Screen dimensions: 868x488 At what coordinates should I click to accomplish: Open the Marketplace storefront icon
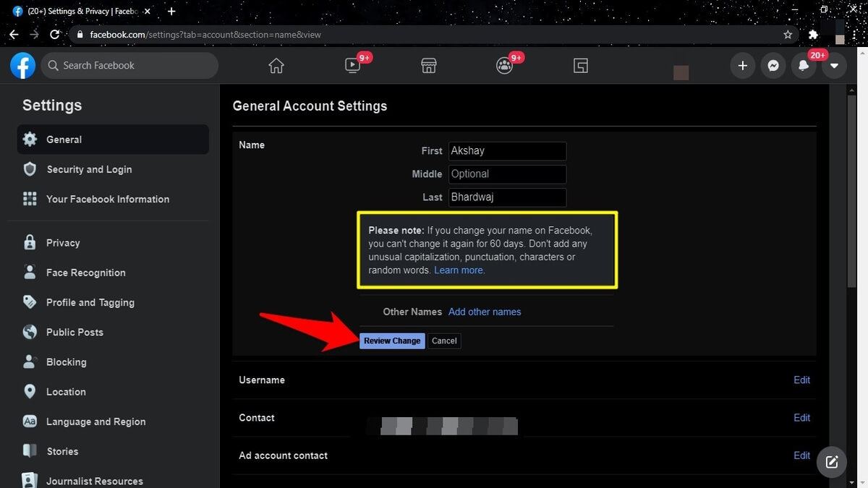point(429,66)
